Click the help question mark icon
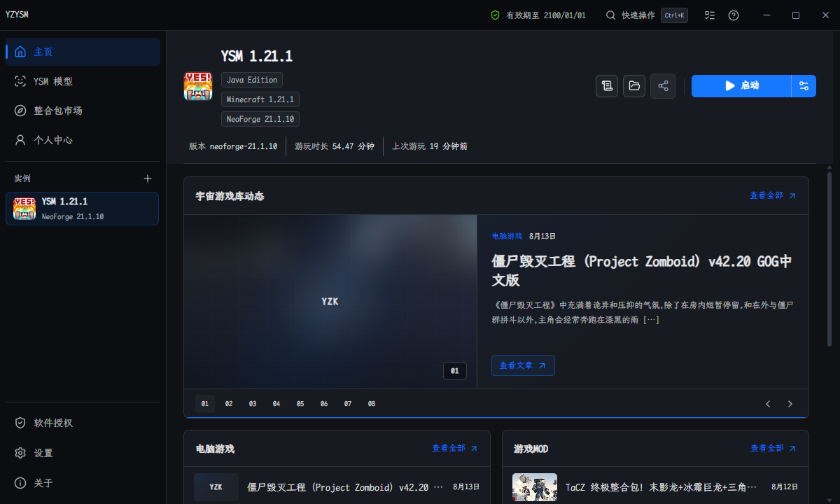 (734, 15)
